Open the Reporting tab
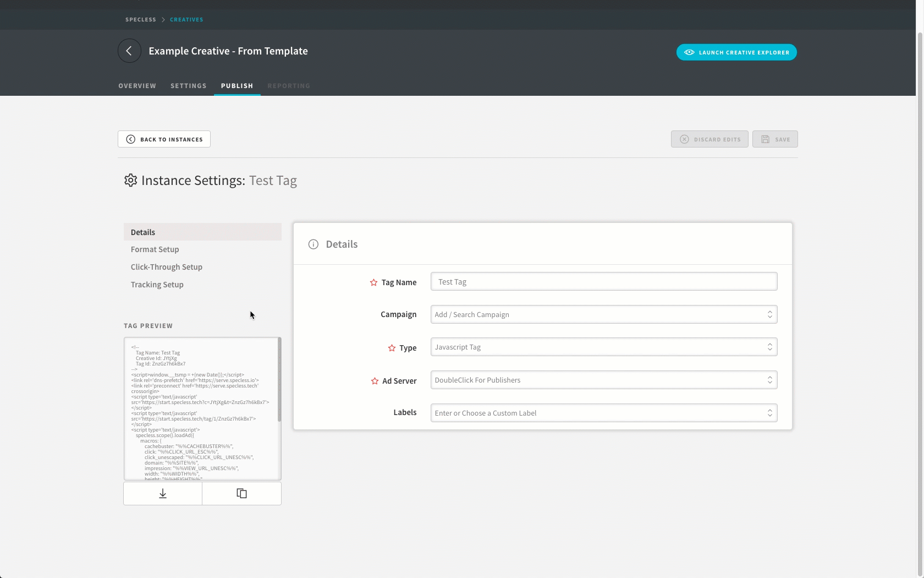Viewport: 924px width, 578px height. click(x=289, y=86)
